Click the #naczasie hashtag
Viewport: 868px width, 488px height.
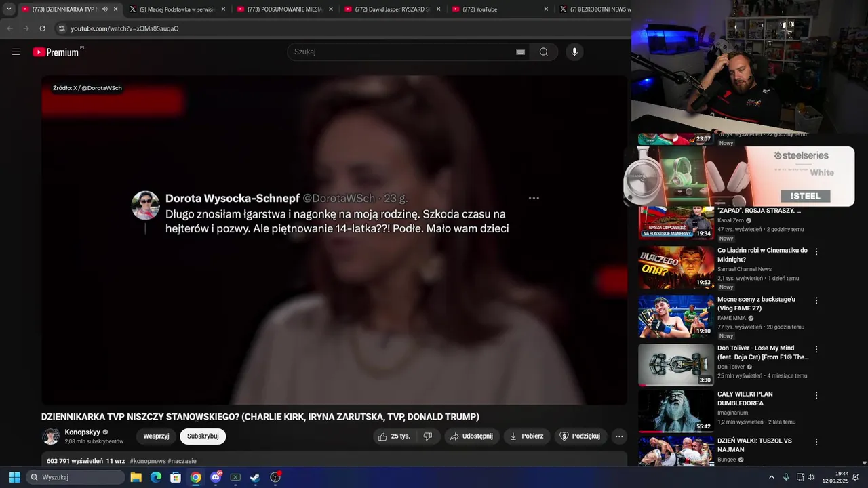coord(182,461)
